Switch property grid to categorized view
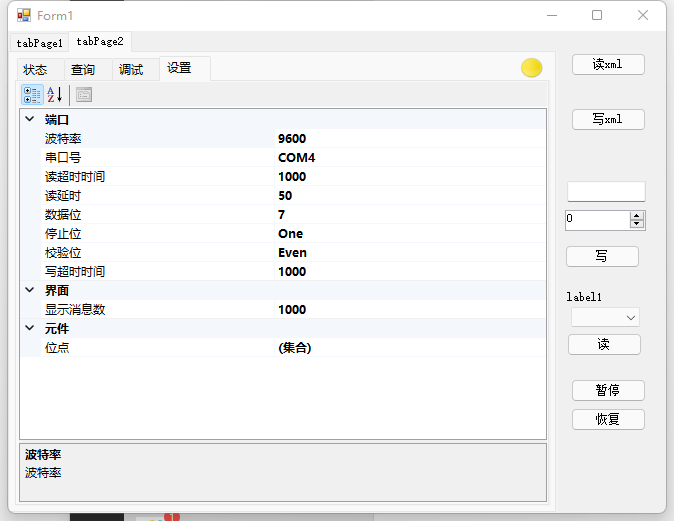 (x=32, y=95)
